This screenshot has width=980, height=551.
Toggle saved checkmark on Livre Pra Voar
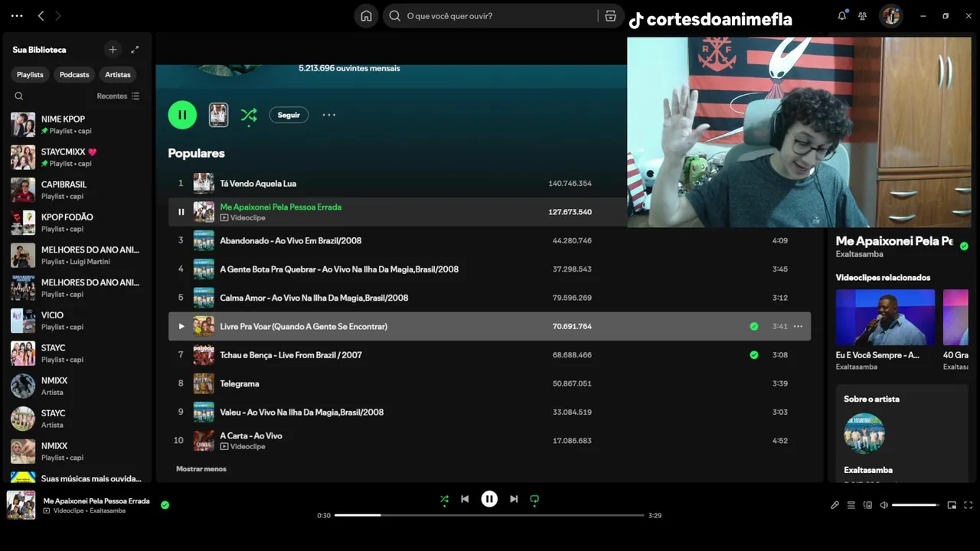point(754,326)
